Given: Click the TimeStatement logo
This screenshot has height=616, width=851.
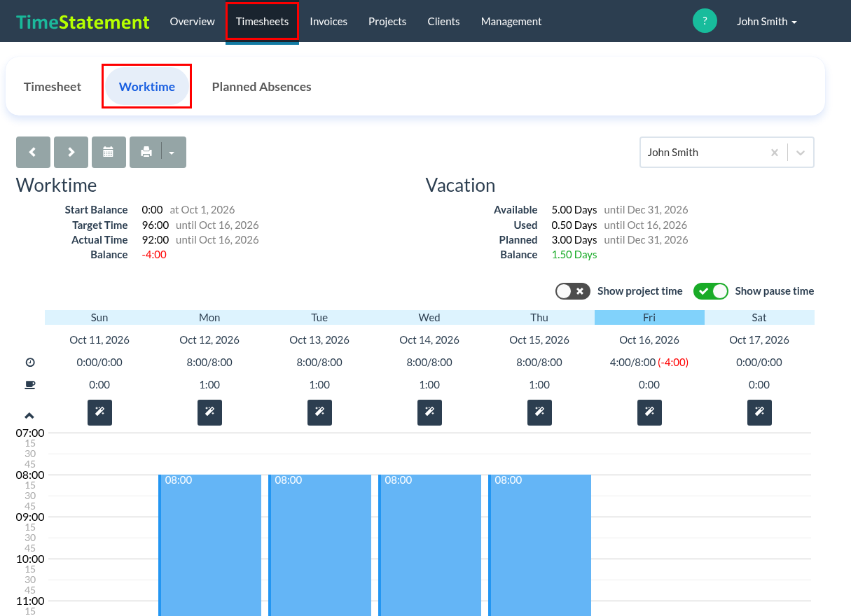Looking at the screenshot, I should click(83, 22).
